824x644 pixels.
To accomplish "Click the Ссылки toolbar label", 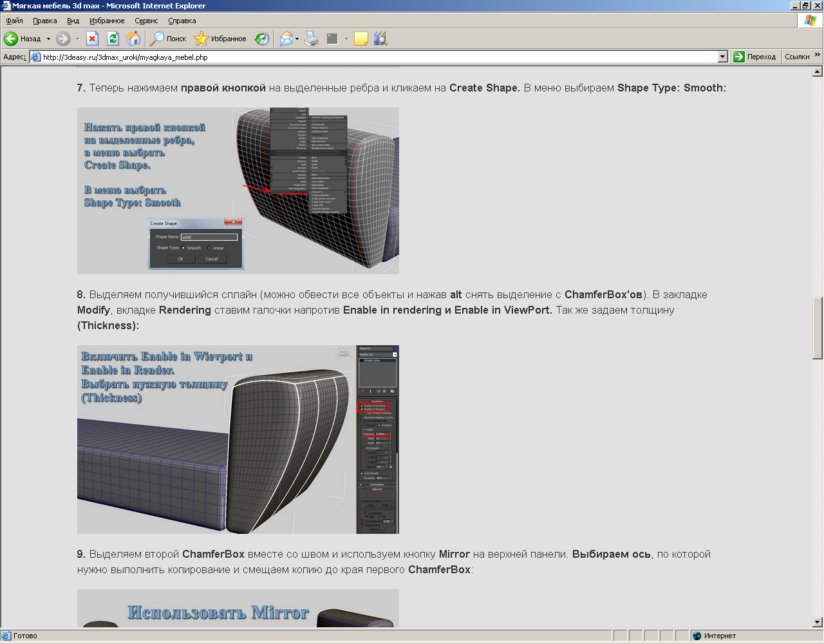I will (797, 57).
